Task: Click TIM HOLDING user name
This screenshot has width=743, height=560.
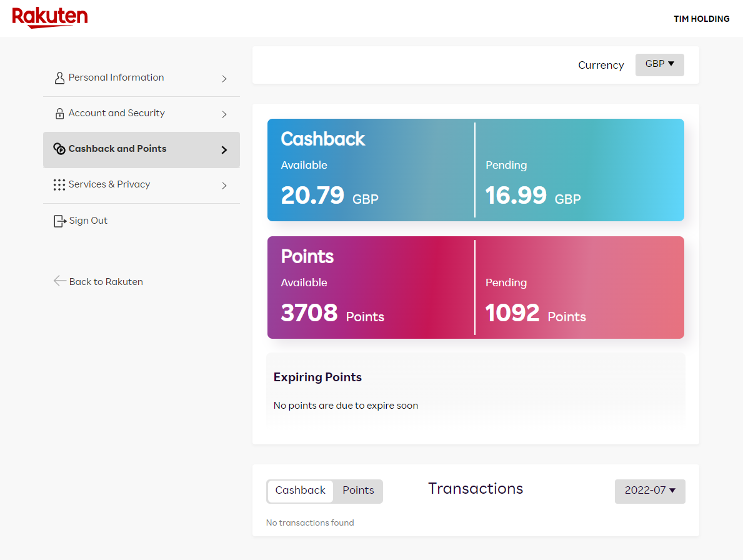Action: tap(702, 19)
